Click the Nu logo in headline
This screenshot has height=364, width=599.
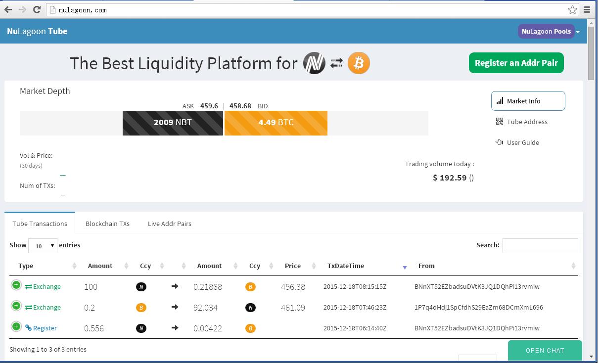click(314, 63)
